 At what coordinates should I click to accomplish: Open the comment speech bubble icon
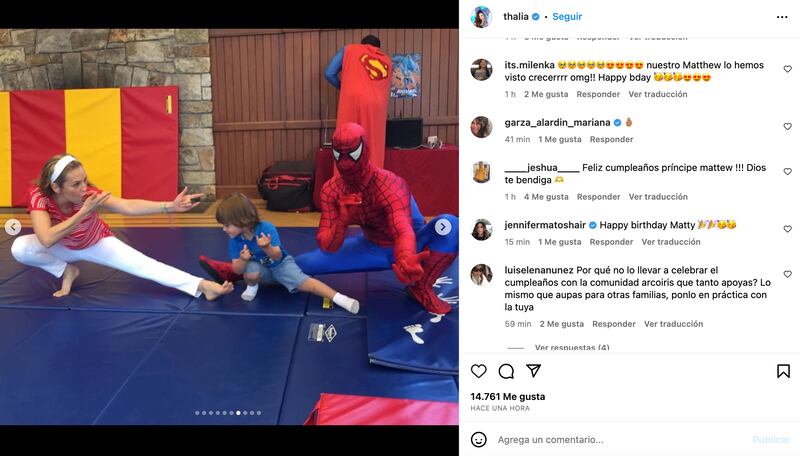point(506,371)
